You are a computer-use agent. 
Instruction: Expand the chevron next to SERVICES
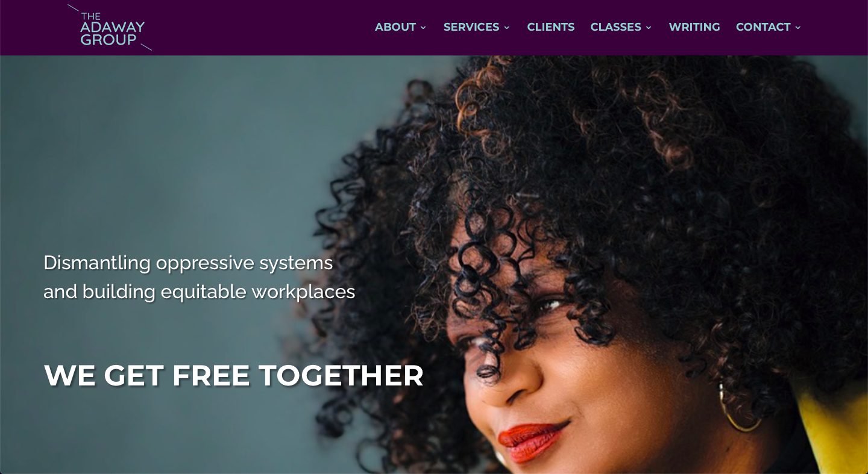507,28
